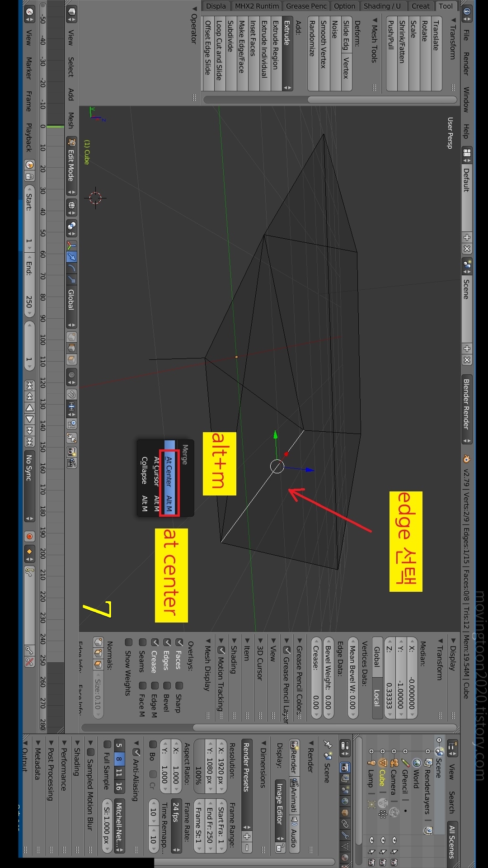Open the Render tab in the properties editor
The width and height of the screenshot is (488, 868).
pyautogui.click(x=345, y=767)
